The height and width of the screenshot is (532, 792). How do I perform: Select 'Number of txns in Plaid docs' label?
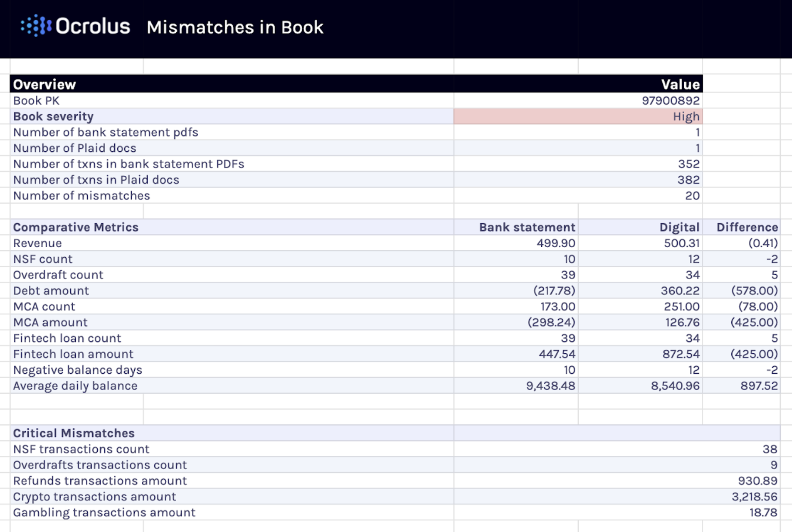tap(96, 180)
